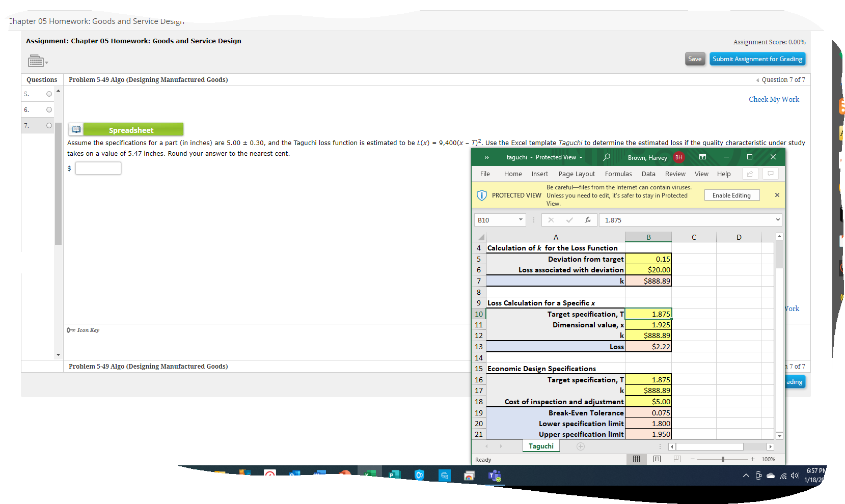Open Ribbon Display Options in Excel
The image size is (845, 504).
[x=702, y=157]
